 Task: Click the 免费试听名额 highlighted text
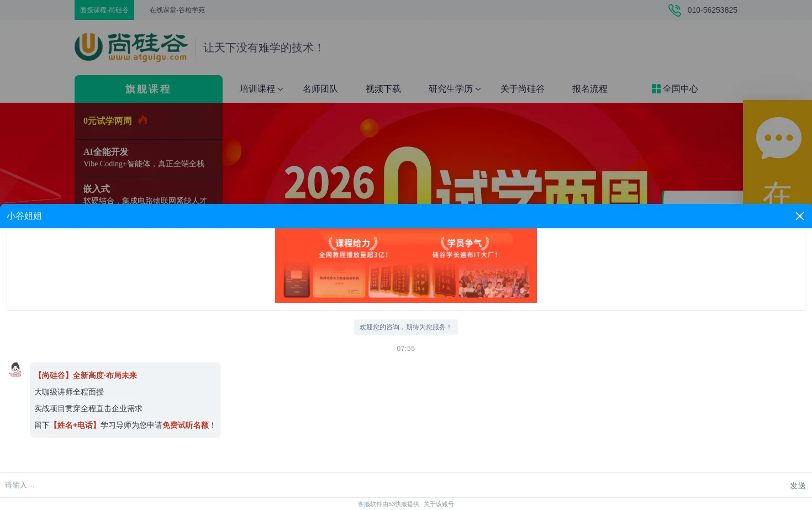pyautogui.click(x=186, y=425)
